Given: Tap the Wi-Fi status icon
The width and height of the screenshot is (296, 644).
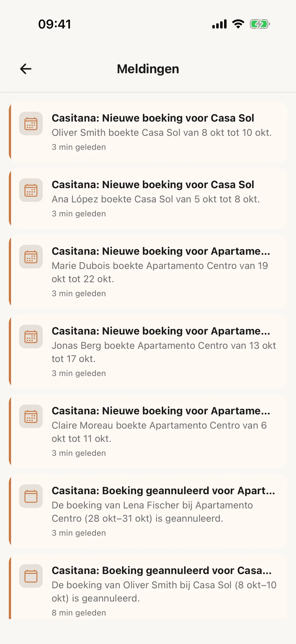Looking at the screenshot, I should coord(238,24).
